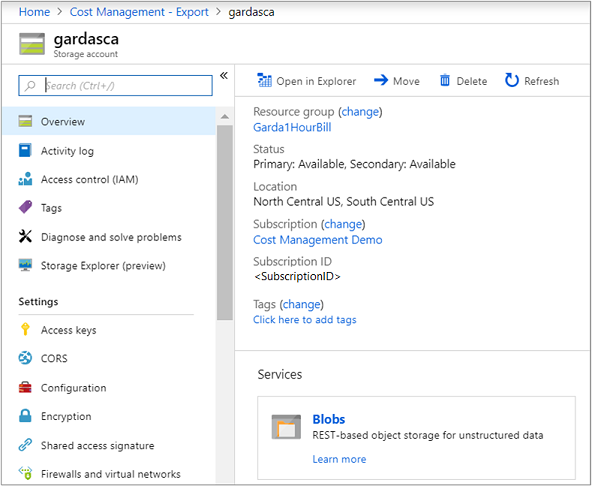
Task: Click the Refresh button label
Action: click(541, 81)
